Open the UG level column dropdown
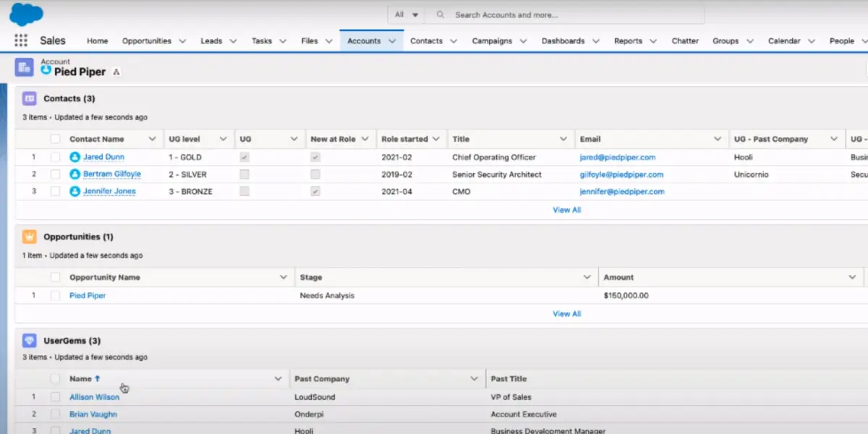 coord(223,139)
